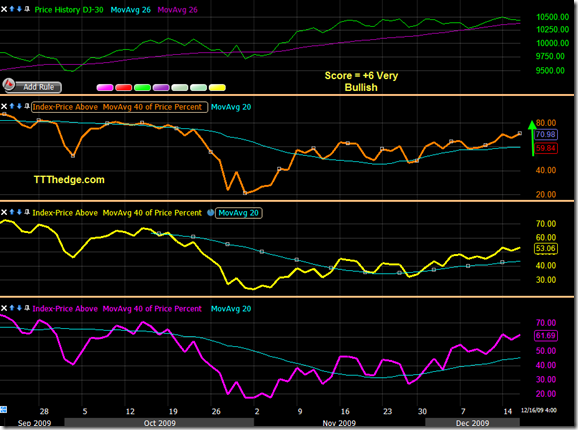Close the magenta Index-Price Above pane
This screenshot has height=430, width=578.
(x=4, y=308)
